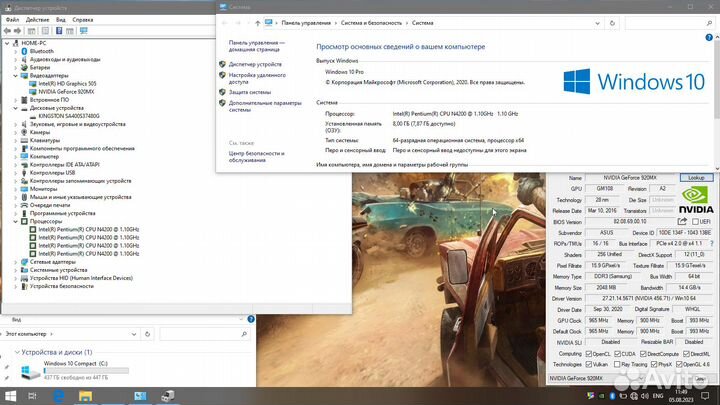Image resolution: width=720 pixels, height=405 pixels.
Task: Click Back arrow in Device Manager toolbar
Action: 7,31
